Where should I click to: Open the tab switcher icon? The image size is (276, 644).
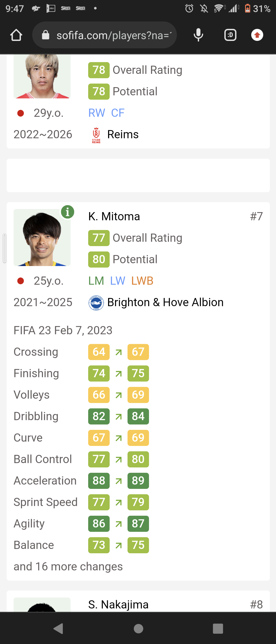coord(230,35)
